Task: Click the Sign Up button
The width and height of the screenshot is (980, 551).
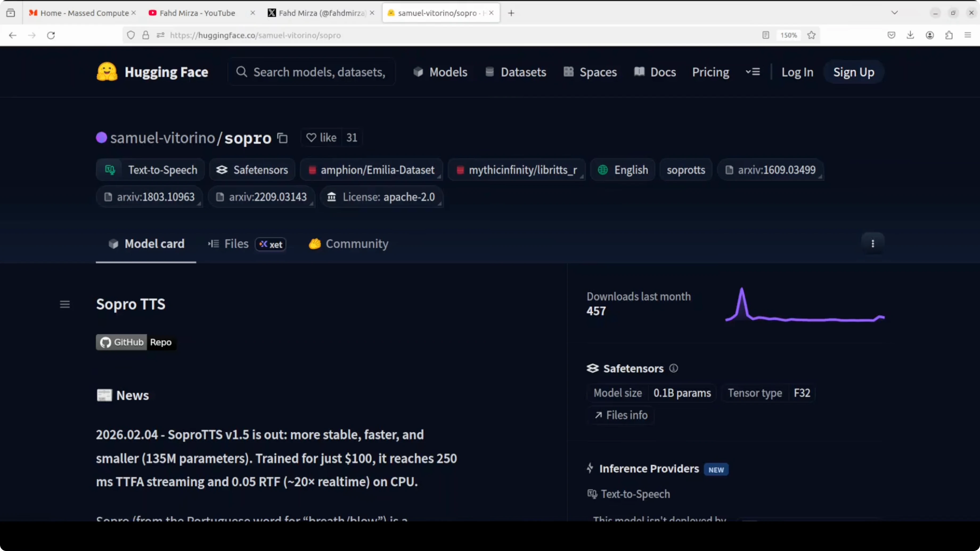Action: pyautogui.click(x=853, y=72)
